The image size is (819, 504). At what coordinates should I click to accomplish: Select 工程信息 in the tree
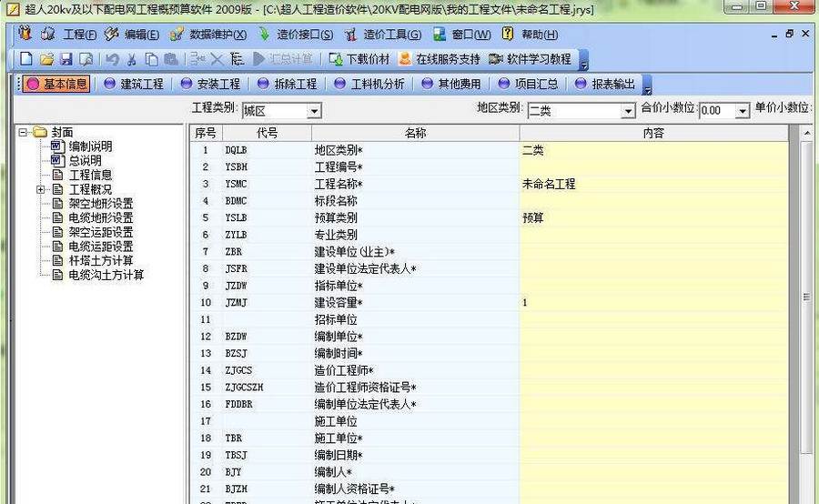(90, 175)
